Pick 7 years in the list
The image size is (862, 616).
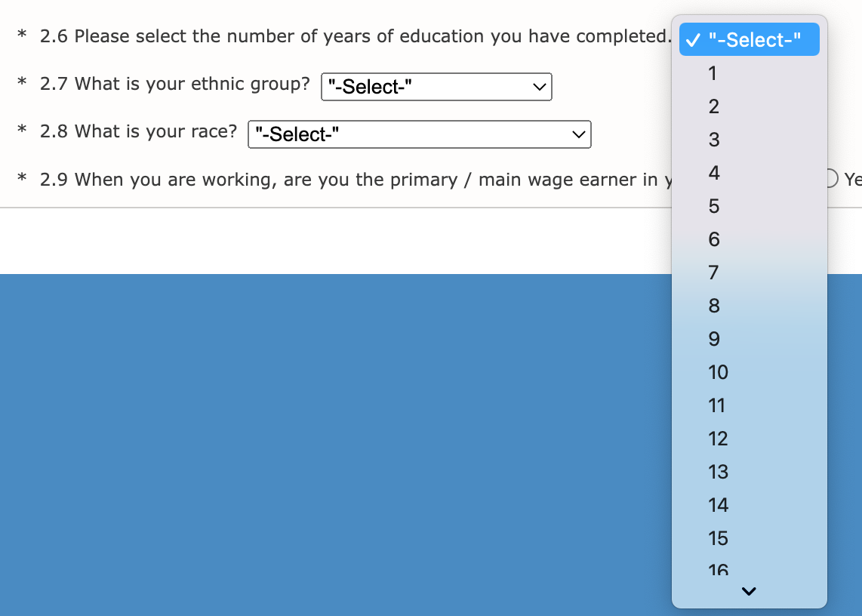pos(713,273)
